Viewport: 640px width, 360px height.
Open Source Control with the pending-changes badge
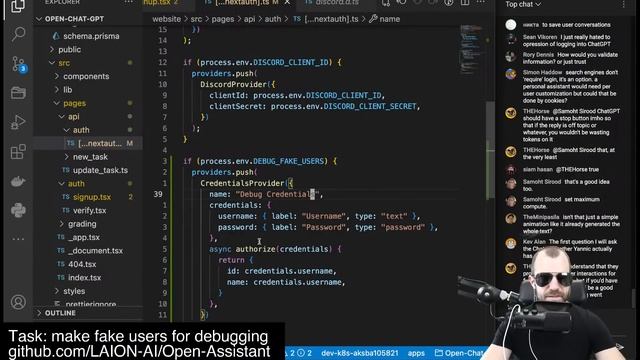click(18, 64)
